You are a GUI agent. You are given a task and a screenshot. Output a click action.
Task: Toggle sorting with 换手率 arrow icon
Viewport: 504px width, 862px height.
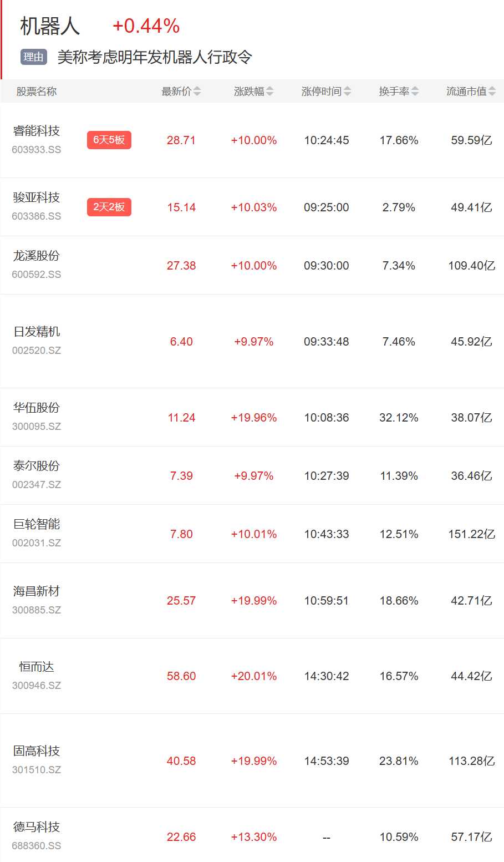pos(415,92)
